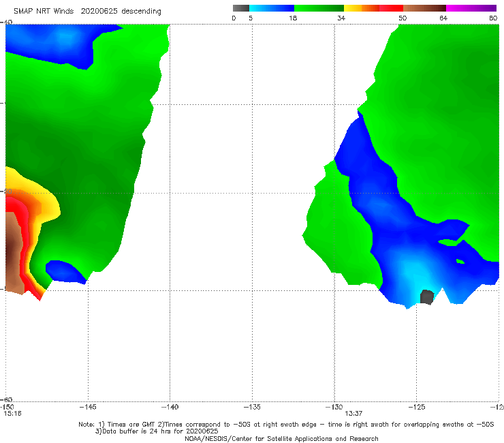Click the dark gray low-wind patch near -125
504x443 pixels.
427,296
